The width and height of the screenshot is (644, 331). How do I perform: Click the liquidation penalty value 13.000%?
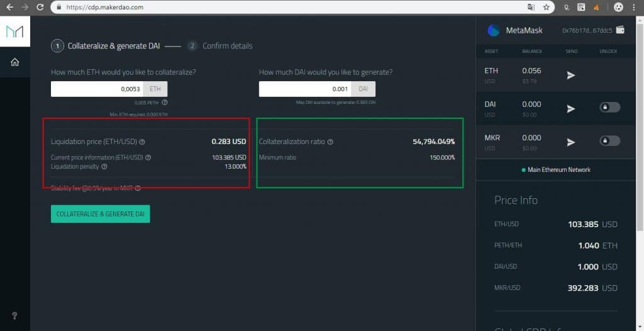click(235, 167)
